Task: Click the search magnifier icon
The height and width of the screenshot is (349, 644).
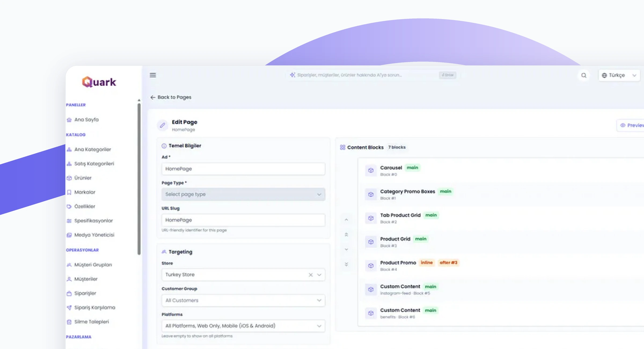Action: click(x=584, y=75)
